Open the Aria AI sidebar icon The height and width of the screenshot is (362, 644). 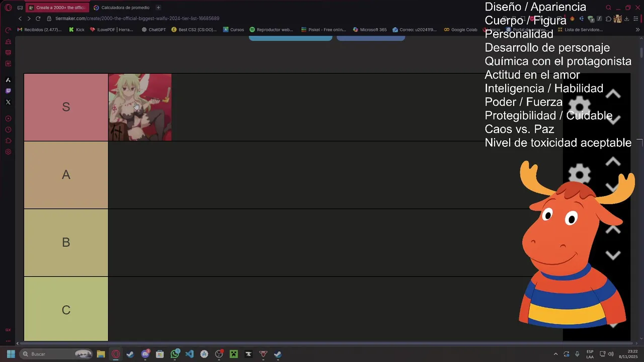[8, 80]
